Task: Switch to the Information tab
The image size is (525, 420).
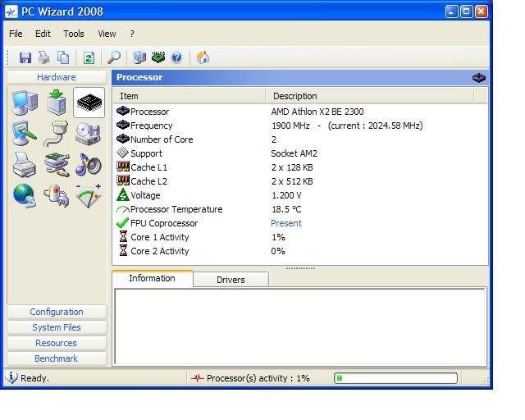Action: click(x=153, y=278)
